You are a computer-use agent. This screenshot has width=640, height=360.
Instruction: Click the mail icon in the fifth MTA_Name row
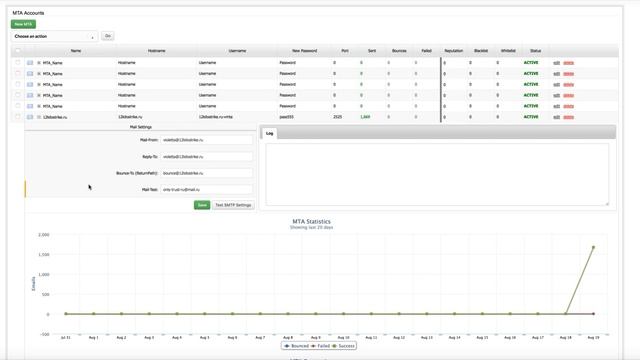(30, 106)
